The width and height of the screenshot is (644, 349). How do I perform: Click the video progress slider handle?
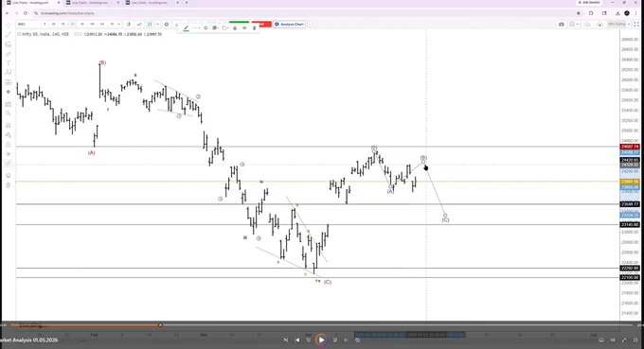point(160,325)
